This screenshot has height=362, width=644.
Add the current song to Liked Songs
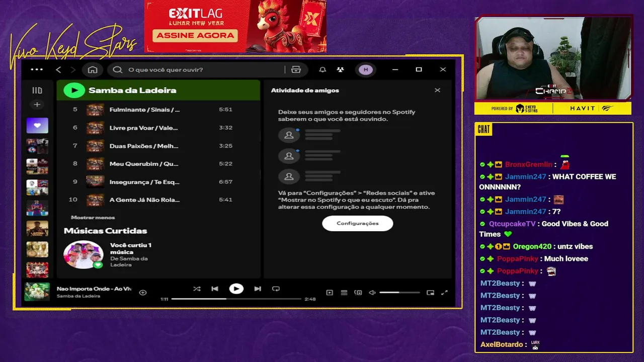[143, 293]
